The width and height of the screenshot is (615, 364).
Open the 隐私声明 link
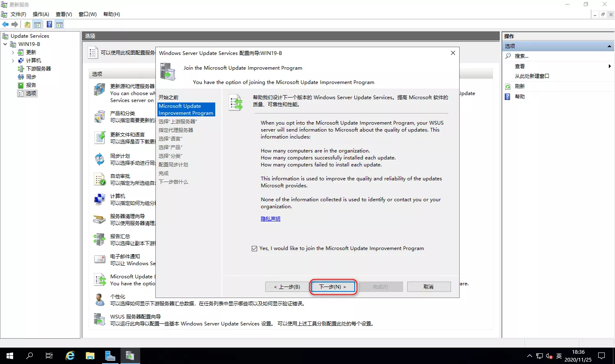(271, 219)
